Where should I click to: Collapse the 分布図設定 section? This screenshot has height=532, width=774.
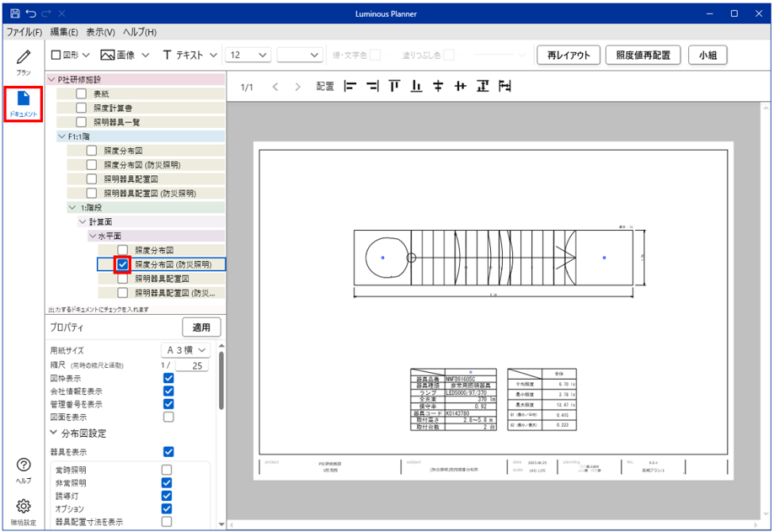pos(55,434)
